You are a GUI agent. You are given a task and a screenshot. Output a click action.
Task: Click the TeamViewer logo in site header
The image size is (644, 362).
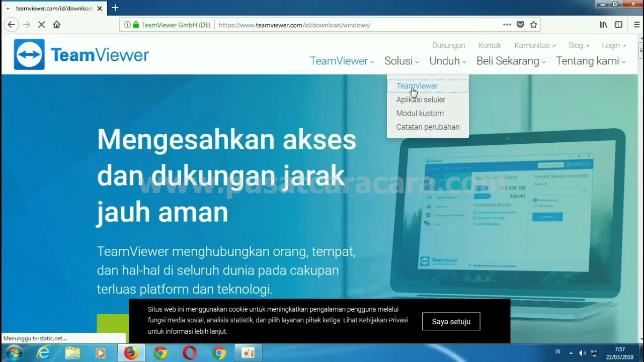click(x=81, y=54)
